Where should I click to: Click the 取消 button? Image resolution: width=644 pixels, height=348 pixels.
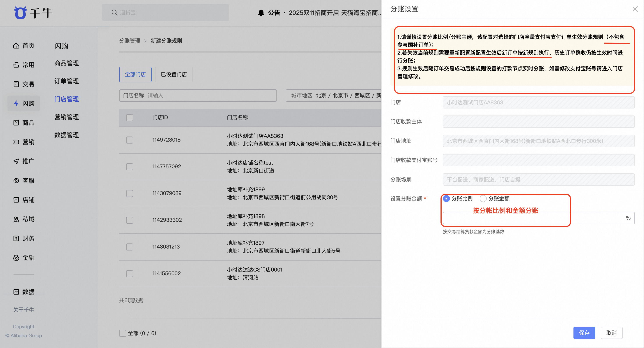(611, 333)
